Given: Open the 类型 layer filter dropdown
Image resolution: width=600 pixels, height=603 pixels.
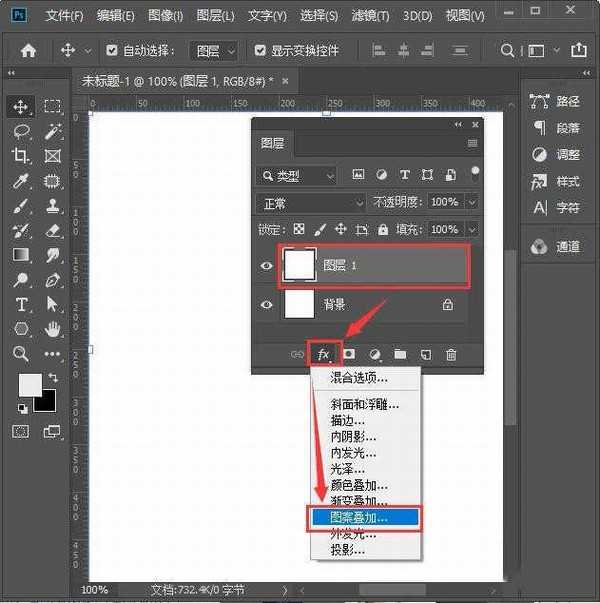Looking at the screenshot, I should tap(297, 176).
